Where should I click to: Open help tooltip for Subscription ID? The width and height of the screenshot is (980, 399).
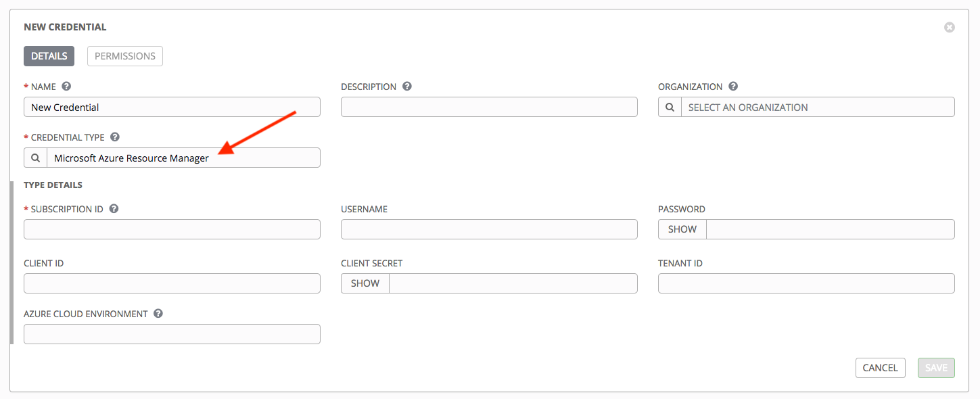[114, 209]
